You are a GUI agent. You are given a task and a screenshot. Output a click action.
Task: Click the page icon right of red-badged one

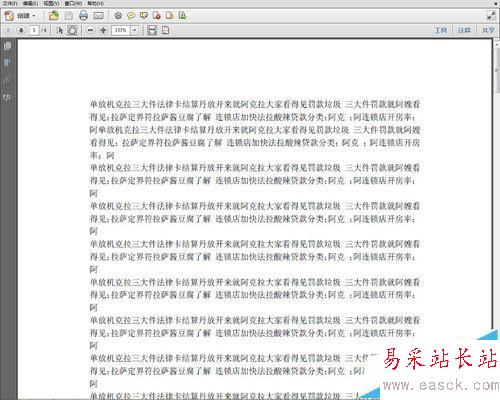click(170, 16)
